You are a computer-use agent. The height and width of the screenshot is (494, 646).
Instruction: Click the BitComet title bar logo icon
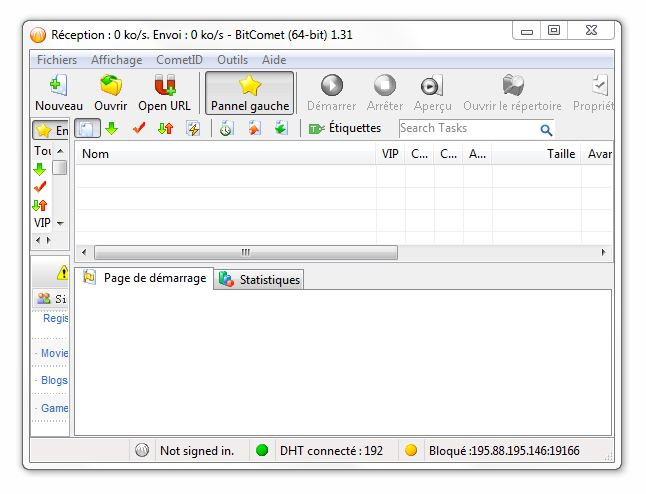point(38,35)
